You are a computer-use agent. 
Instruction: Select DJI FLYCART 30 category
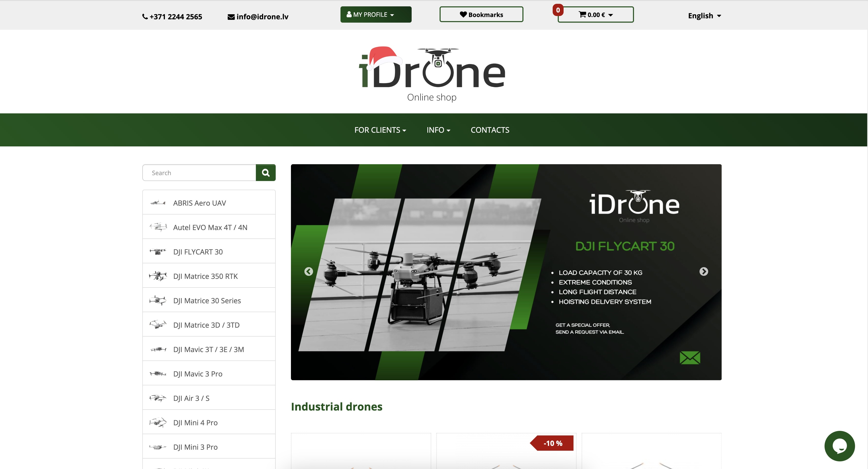(209, 251)
